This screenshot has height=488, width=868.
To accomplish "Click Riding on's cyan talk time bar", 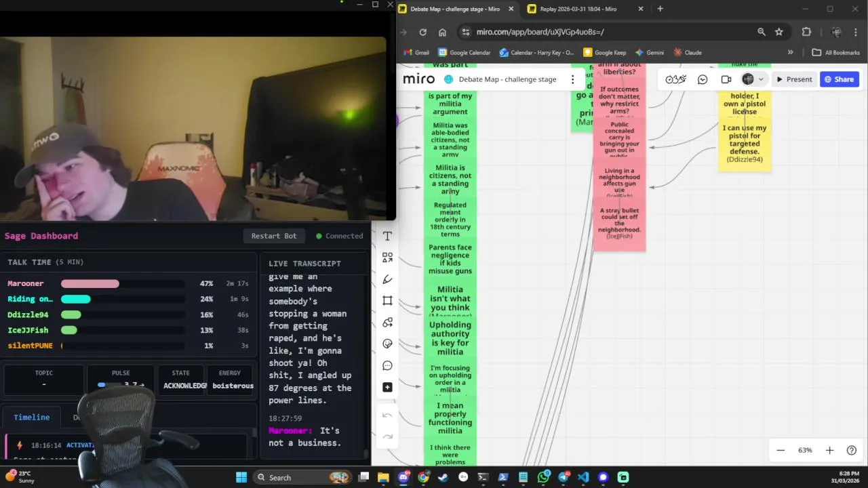I will point(76,299).
